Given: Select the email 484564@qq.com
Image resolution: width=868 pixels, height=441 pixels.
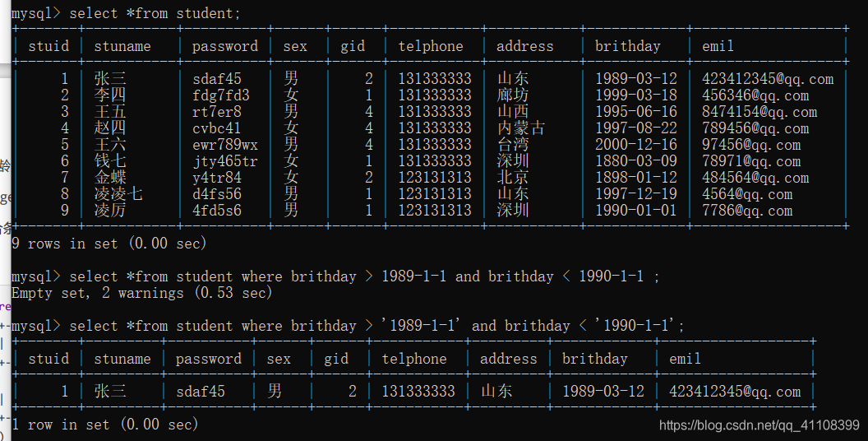Looking at the screenshot, I should coord(755,178).
